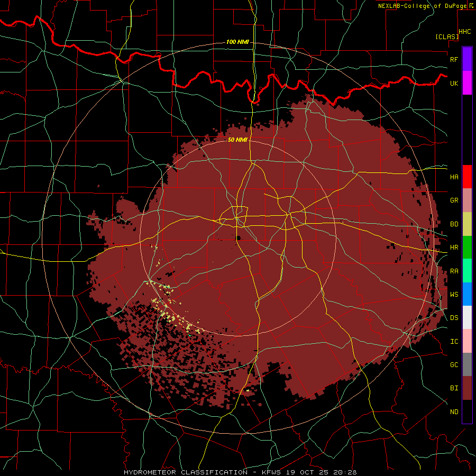Click the HA red legend swatch
This screenshot has width=476, height=476.
click(467, 177)
